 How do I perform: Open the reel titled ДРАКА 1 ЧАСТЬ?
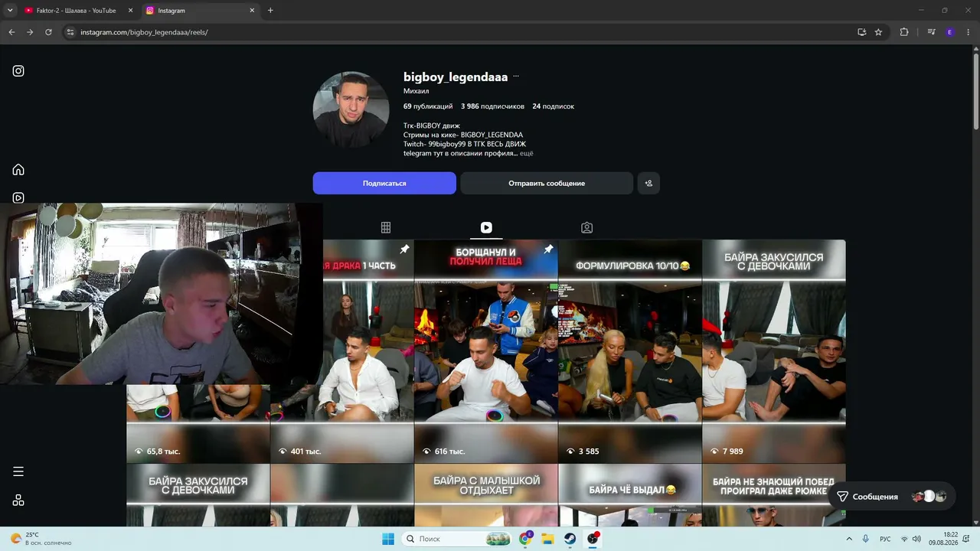368,351
